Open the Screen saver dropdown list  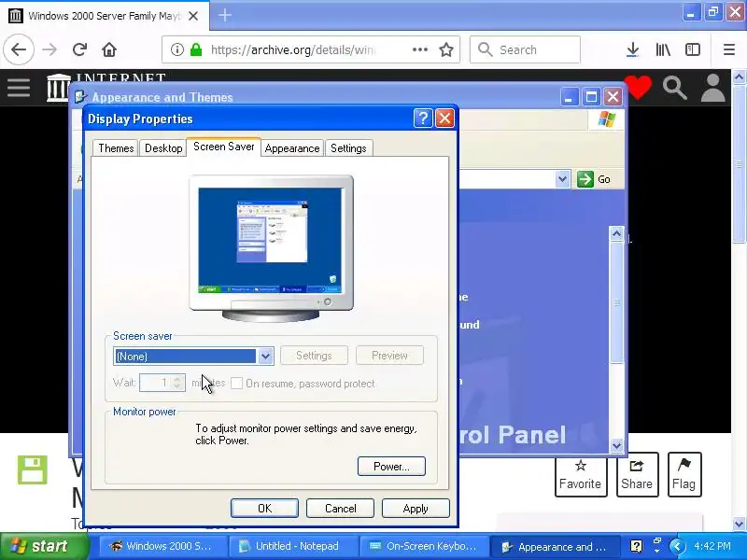(265, 357)
